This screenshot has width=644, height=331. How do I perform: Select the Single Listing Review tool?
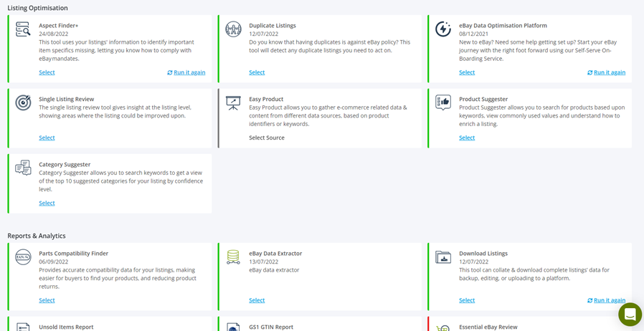click(x=47, y=138)
